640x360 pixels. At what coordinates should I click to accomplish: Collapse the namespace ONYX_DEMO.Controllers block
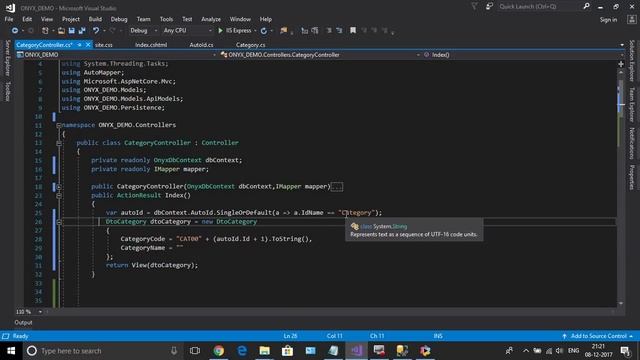[59, 125]
